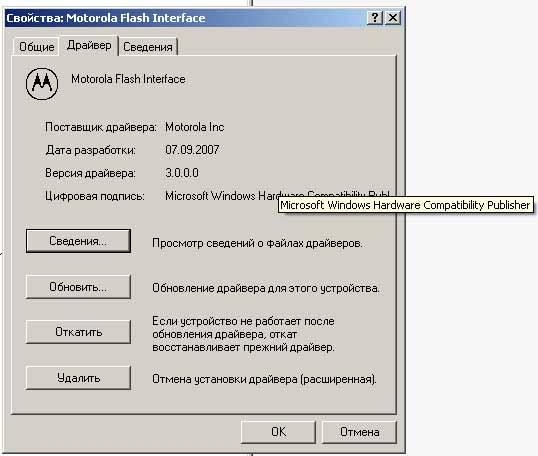The width and height of the screenshot is (538, 456).
Task: Click the text Если устройство не работает после
Action: pos(243,321)
